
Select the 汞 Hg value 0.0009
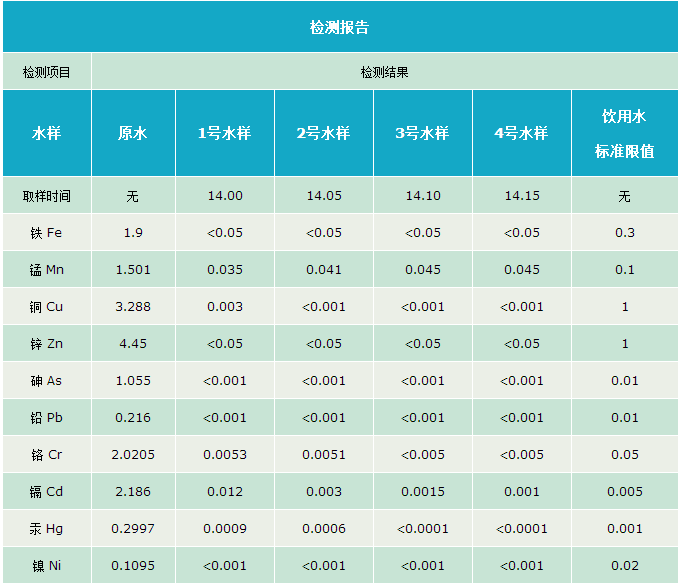tap(225, 529)
